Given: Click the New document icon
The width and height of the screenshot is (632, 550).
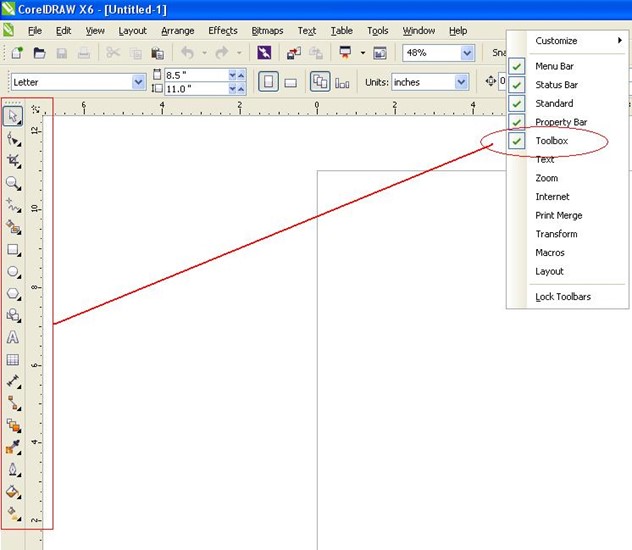Looking at the screenshot, I should 17,53.
